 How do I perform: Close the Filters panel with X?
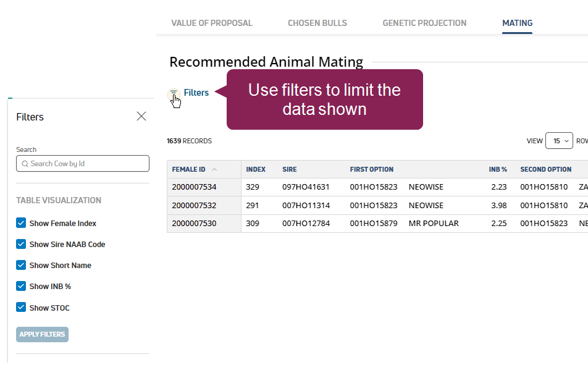point(141,116)
